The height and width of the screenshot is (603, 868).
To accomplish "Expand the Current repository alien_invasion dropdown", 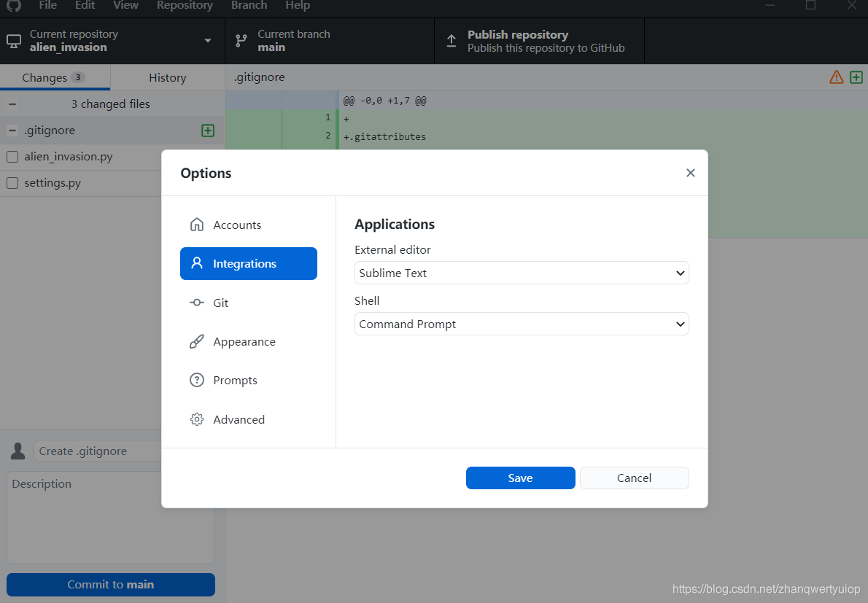I will click(112, 41).
